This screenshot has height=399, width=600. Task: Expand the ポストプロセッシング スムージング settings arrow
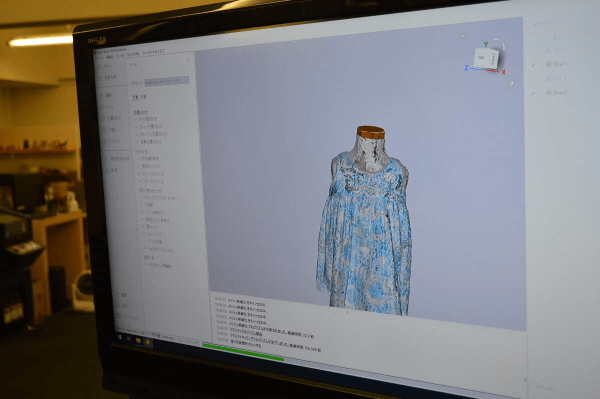(144, 235)
